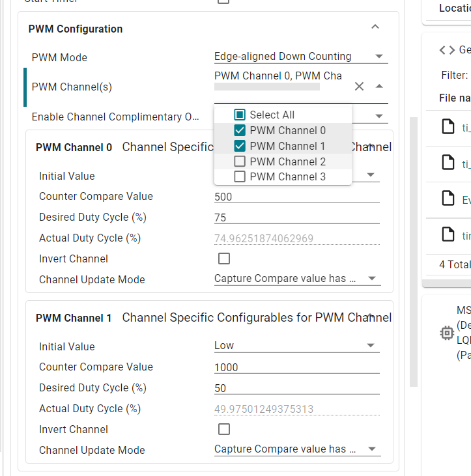The image size is (471, 476).
Task: Toggle Invert Channel for PWM Channel 0
Action: pyautogui.click(x=224, y=259)
